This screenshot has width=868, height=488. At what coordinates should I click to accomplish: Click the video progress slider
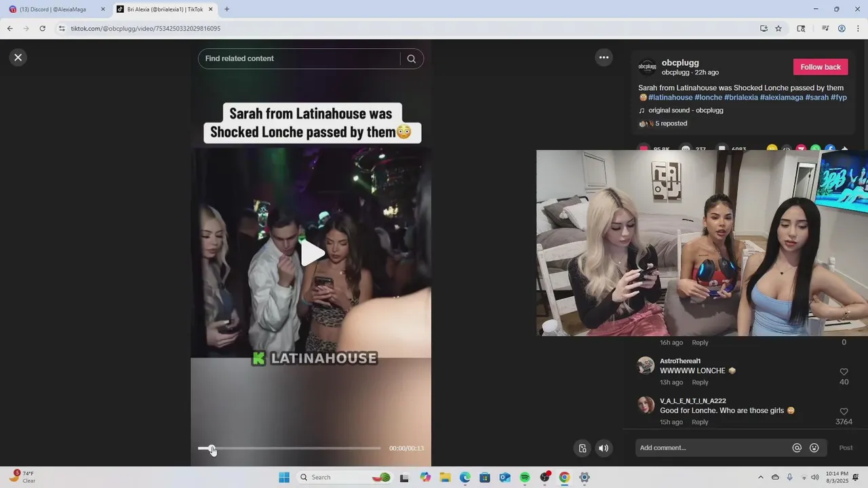[290, 448]
